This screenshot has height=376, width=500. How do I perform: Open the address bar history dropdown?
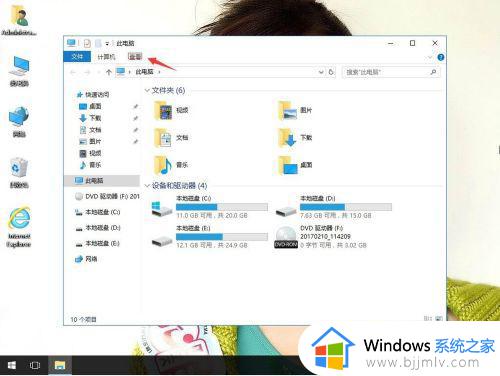pos(321,72)
